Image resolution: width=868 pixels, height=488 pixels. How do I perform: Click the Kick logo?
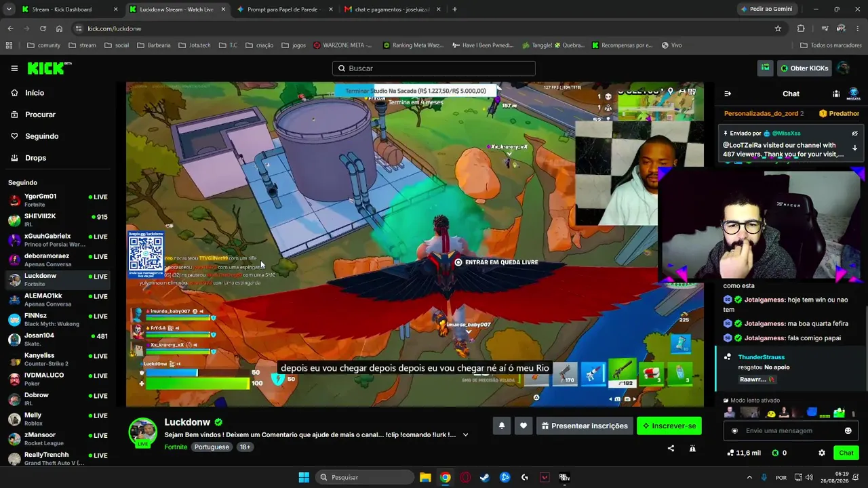[x=49, y=68]
